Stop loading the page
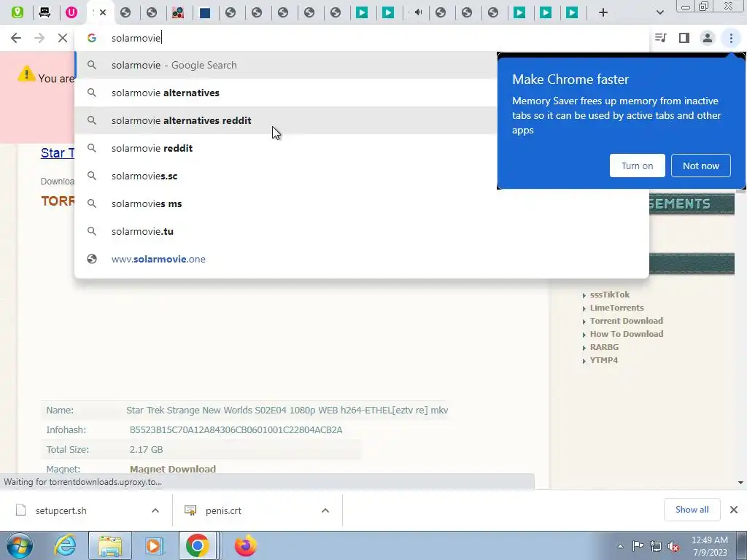The width and height of the screenshot is (747, 560). pyautogui.click(x=63, y=38)
